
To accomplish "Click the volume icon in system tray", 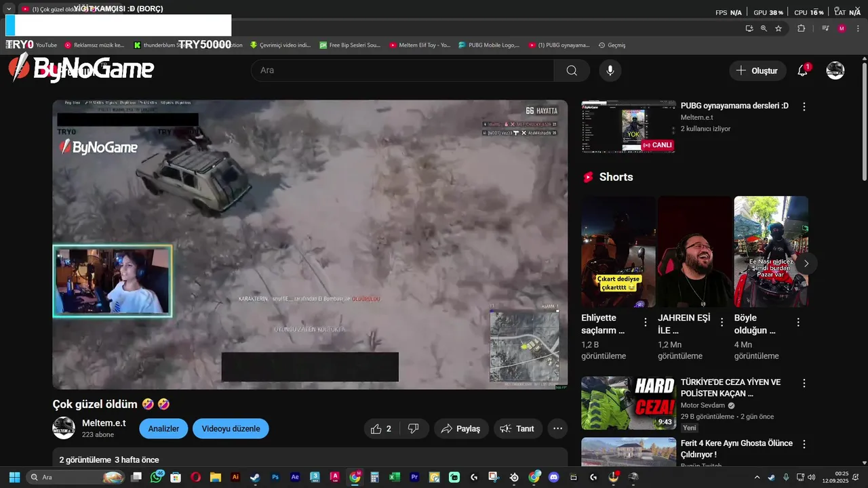I will 811,477.
